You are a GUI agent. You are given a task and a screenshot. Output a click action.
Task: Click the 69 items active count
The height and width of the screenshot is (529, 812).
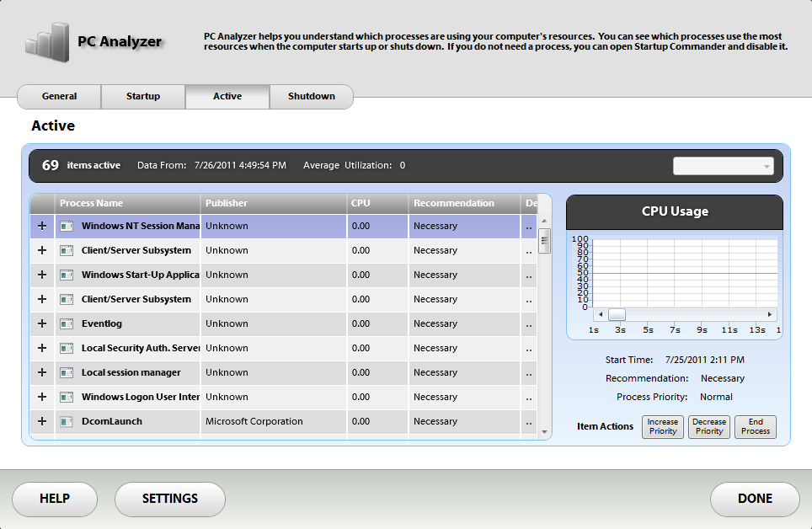click(51, 165)
